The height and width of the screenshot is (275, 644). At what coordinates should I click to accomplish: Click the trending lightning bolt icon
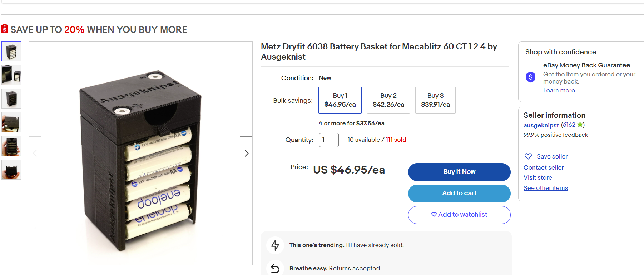point(275,245)
